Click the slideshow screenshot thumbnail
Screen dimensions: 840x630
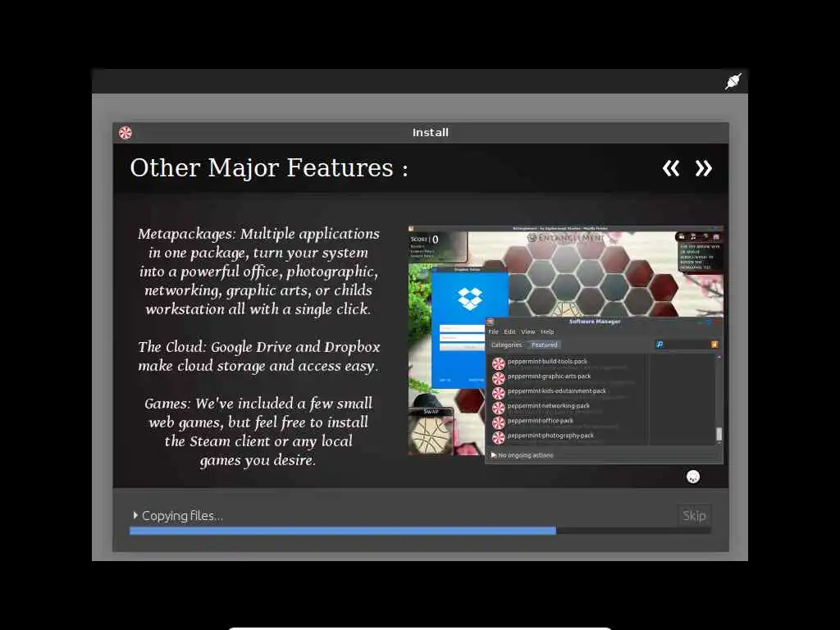pos(566,345)
